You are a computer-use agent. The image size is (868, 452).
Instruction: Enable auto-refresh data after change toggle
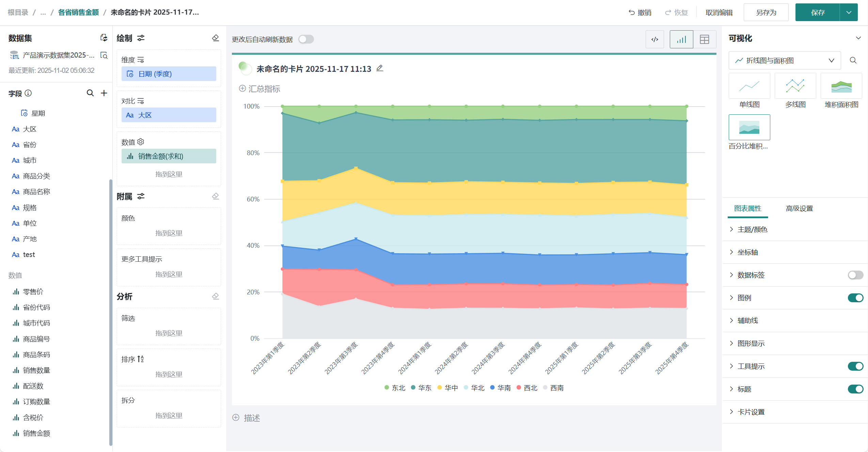[x=306, y=39]
